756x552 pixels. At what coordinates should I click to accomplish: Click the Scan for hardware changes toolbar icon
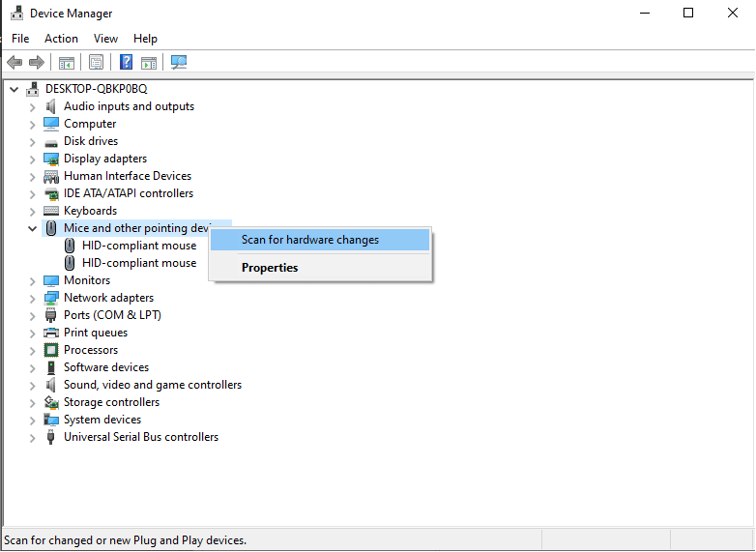(x=179, y=63)
